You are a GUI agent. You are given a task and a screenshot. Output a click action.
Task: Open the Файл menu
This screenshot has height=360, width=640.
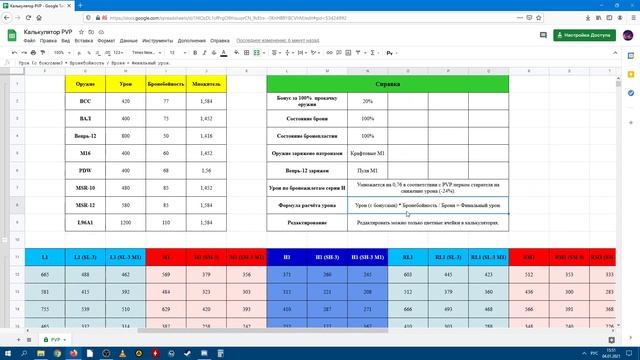(x=29, y=41)
